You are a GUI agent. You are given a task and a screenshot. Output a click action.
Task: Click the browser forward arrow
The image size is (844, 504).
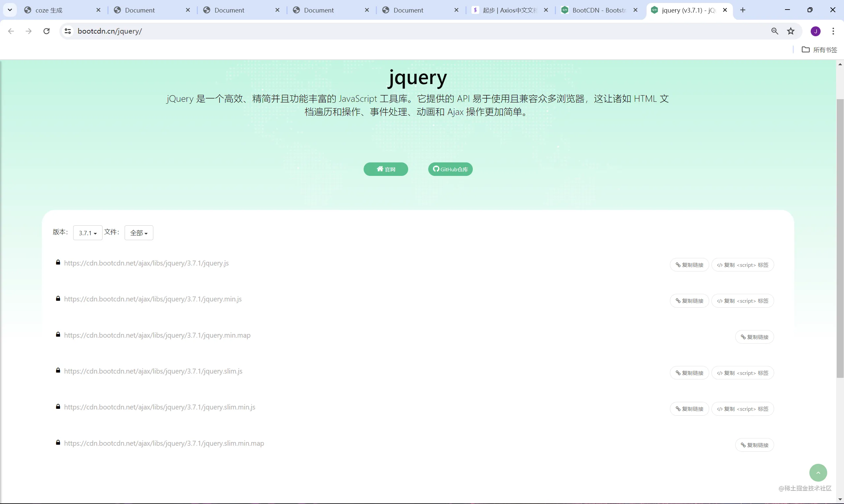pos(29,31)
